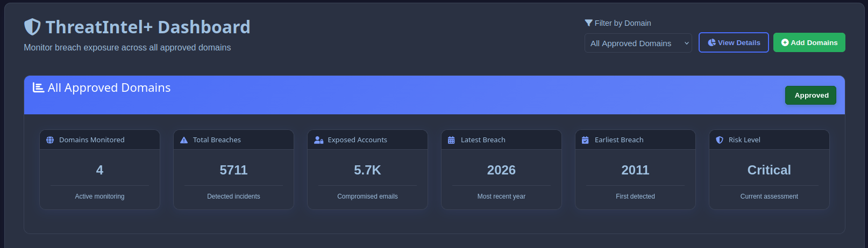
Task: Click the ThreatIntel+ Dashboard title
Action: 148,27
